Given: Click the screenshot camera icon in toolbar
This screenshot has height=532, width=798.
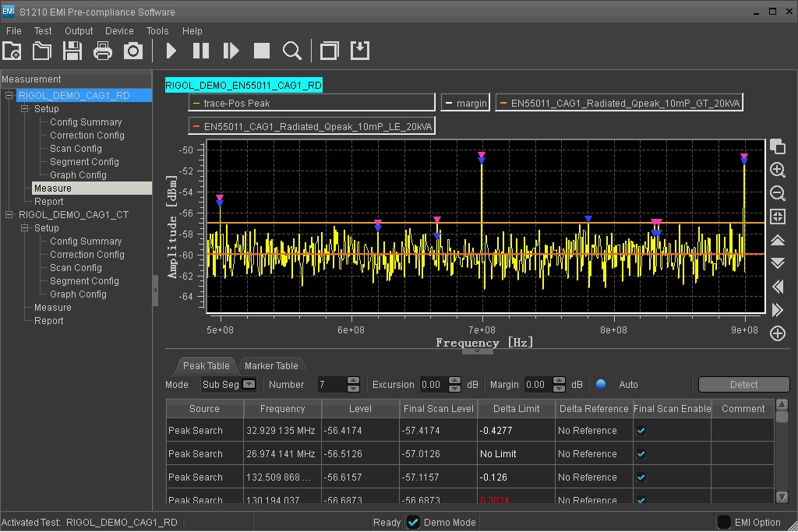Looking at the screenshot, I should (x=133, y=51).
